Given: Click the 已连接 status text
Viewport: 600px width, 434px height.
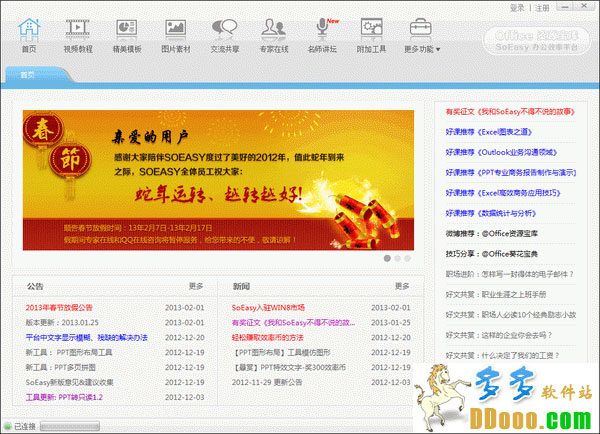Looking at the screenshot, I should coord(24,426).
